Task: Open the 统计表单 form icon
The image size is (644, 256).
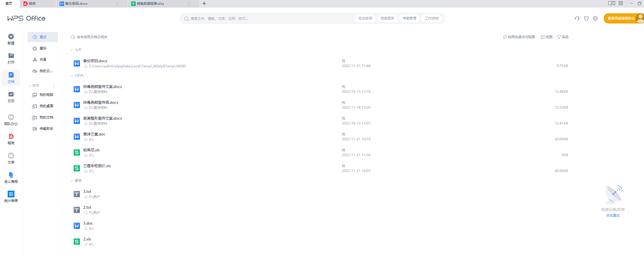Action: (x=11, y=194)
